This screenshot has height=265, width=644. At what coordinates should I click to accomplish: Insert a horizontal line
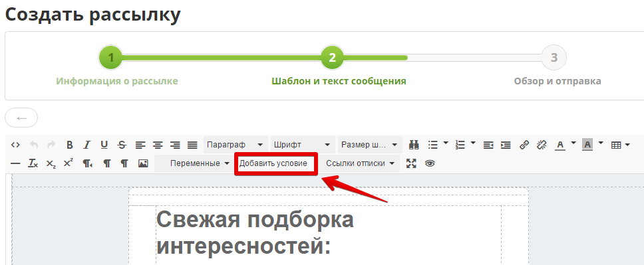(15, 163)
